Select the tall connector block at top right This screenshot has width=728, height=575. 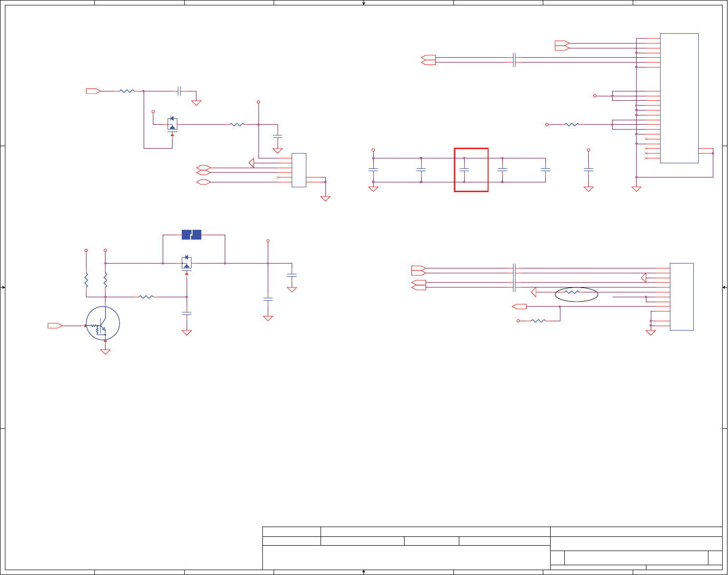(679, 98)
